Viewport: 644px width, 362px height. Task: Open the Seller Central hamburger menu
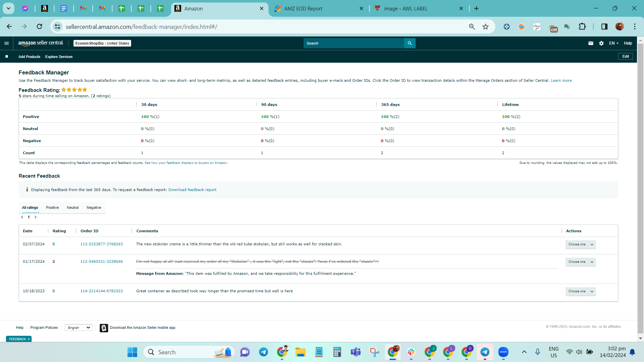pos(6,43)
